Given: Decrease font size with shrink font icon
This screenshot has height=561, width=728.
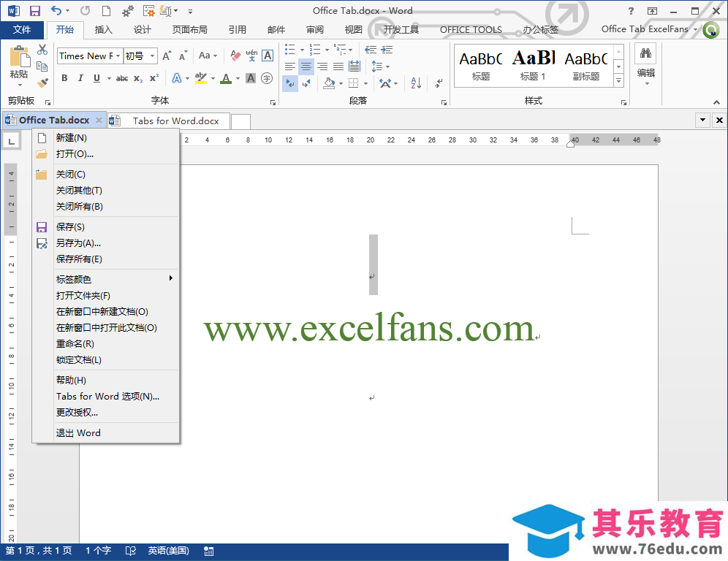Looking at the screenshot, I should tap(183, 56).
